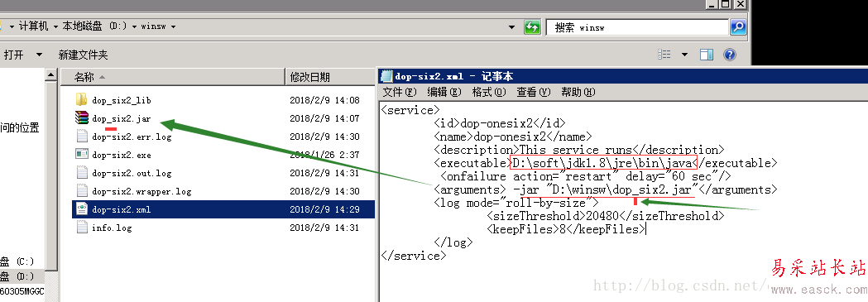Open Notepad 查看(V) menu
The width and height of the screenshot is (868, 302).
[534, 92]
